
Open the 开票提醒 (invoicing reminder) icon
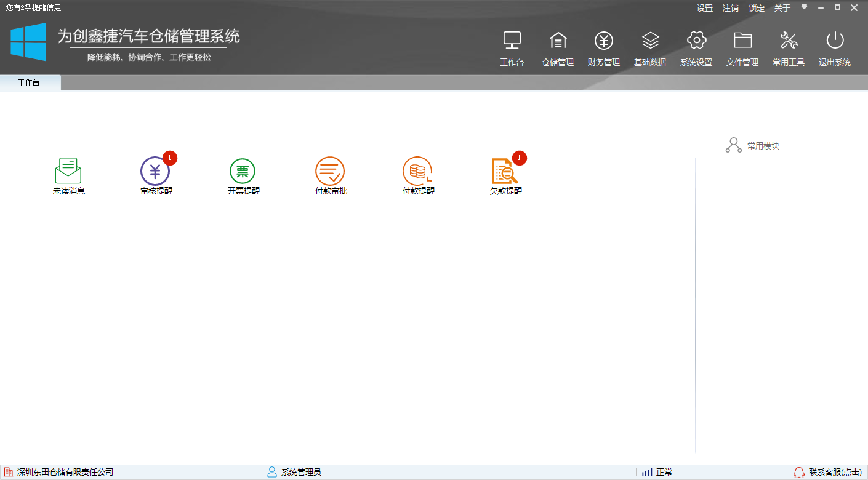click(243, 175)
